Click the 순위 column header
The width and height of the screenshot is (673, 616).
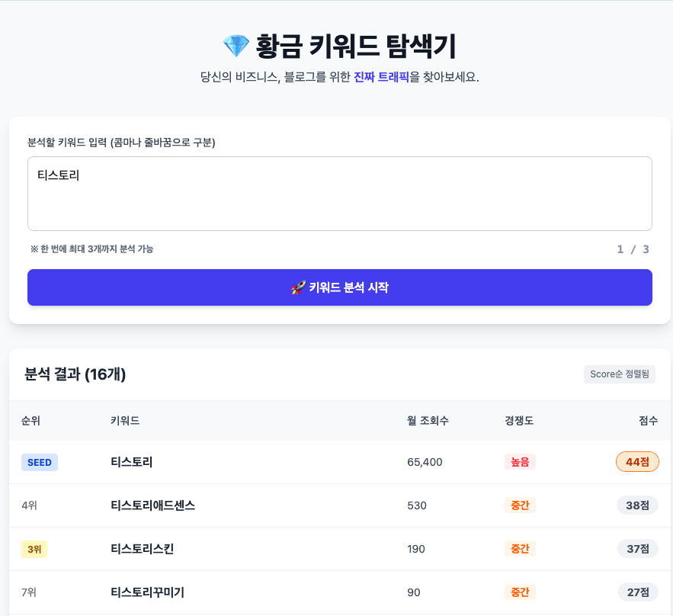[x=30, y=421]
